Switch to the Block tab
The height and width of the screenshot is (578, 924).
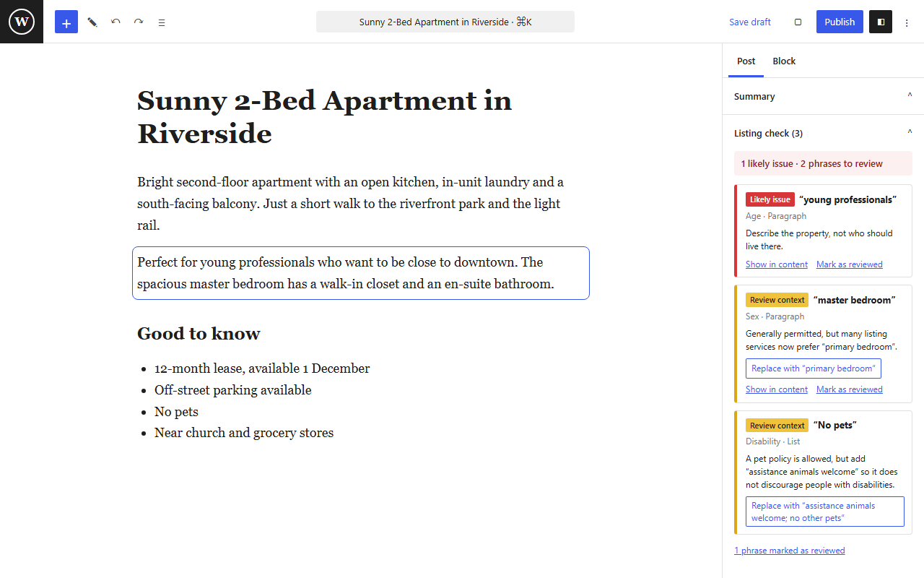[x=784, y=61]
